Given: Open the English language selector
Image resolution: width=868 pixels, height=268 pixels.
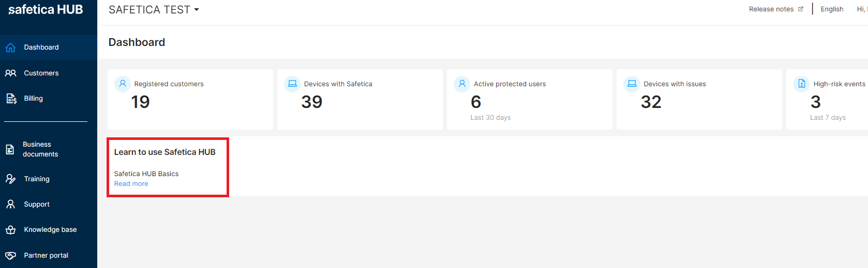Looking at the screenshot, I should pyautogui.click(x=832, y=9).
